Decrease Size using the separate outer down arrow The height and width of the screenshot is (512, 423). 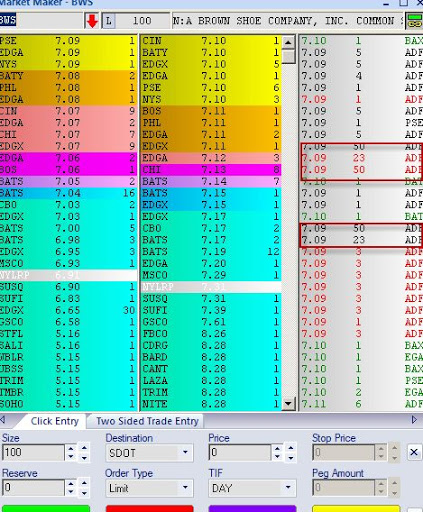[x=84, y=458]
